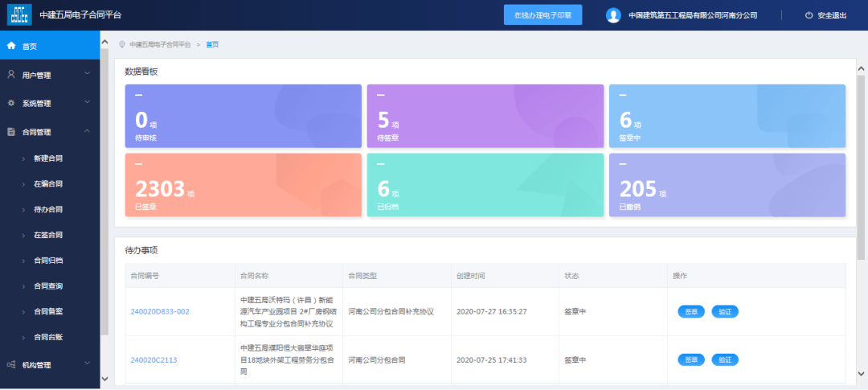Screen dimensions: 868x390
Task: Expand the 用户管理 menu chevron
Action: pos(87,75)
